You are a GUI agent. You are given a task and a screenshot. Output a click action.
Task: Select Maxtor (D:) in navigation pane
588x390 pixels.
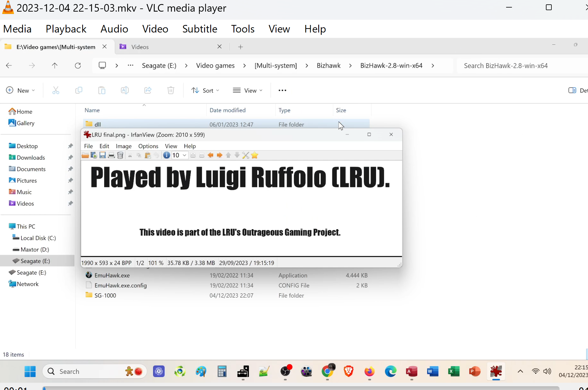(35, 250)
